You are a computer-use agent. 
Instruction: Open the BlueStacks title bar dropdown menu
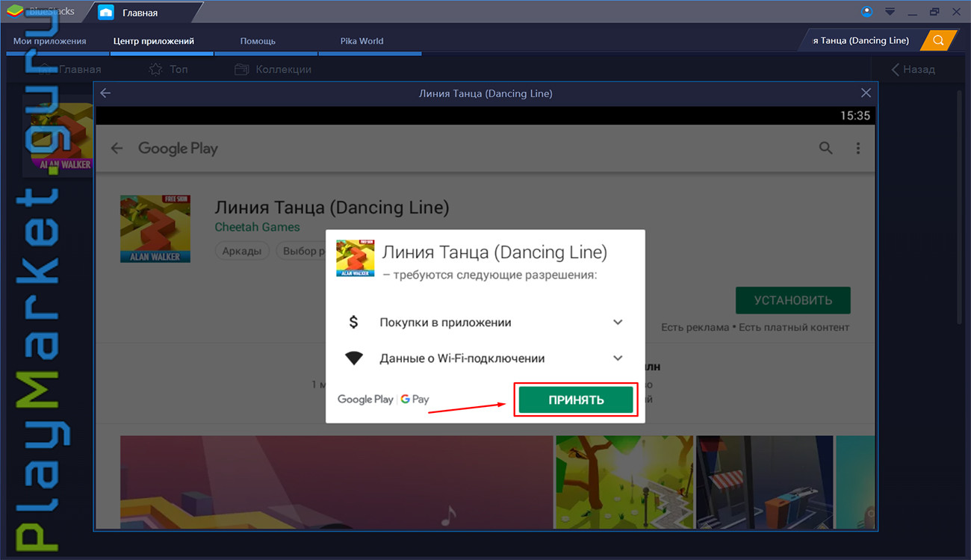tap(890, 11)
